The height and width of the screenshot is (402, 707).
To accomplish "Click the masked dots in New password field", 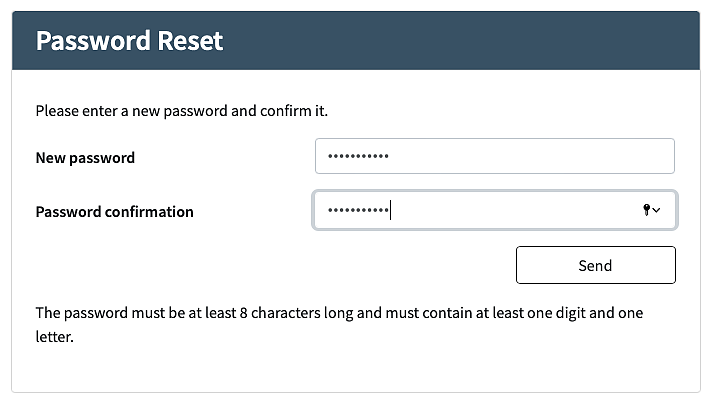I will pos(358,157).
